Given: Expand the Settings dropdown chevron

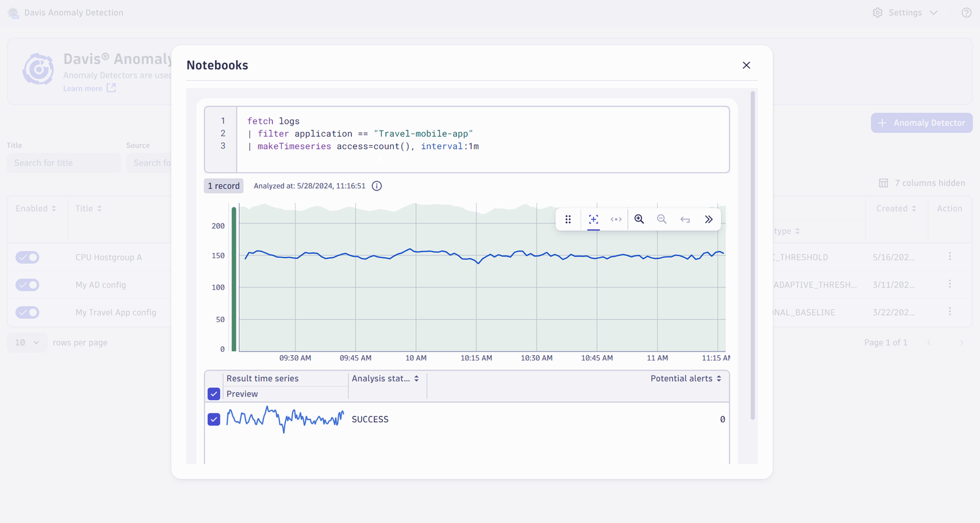Looking at the screenshot, I should pyautogui.click(x=933, y=13).
